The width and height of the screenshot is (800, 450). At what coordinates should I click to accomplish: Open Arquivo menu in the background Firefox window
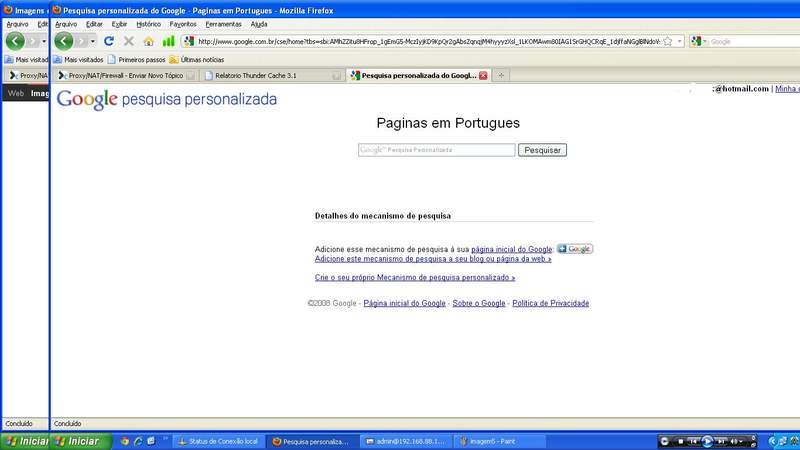tap(17, 24)
